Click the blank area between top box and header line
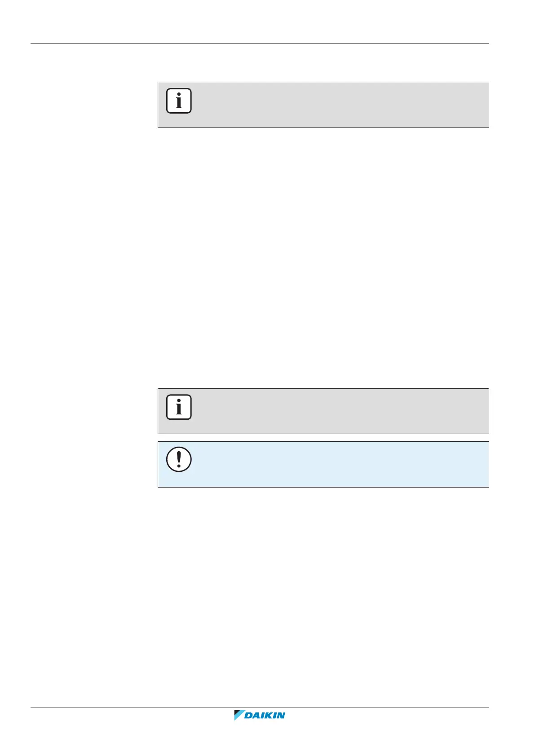Image resolution: width=535 pixels, height=756 pixels. click(x=323, y=63)
